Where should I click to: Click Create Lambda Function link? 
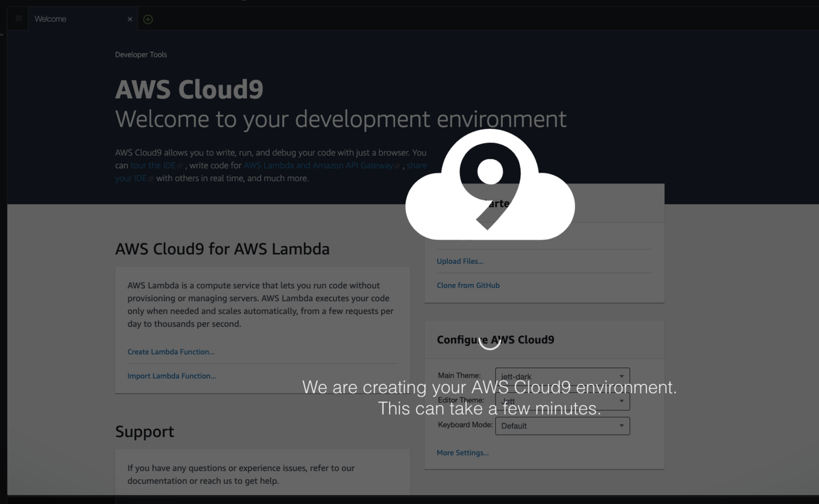pyautogui.click(x=171, y=352)
